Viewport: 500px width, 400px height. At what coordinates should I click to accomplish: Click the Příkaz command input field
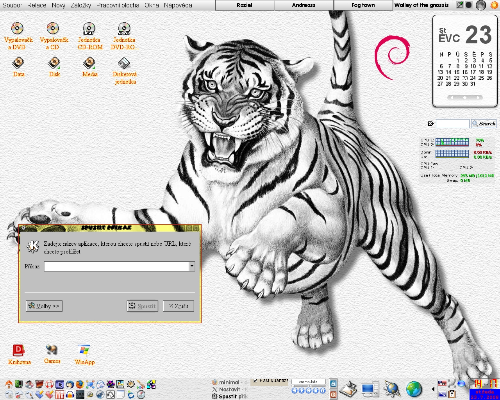tap(117, 266)
